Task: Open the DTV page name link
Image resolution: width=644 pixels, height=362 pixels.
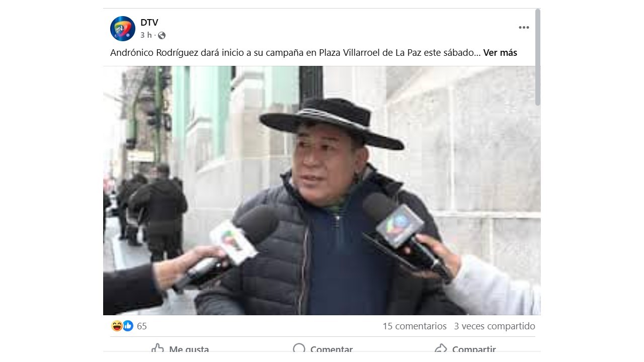Action: tap(149, 23)
